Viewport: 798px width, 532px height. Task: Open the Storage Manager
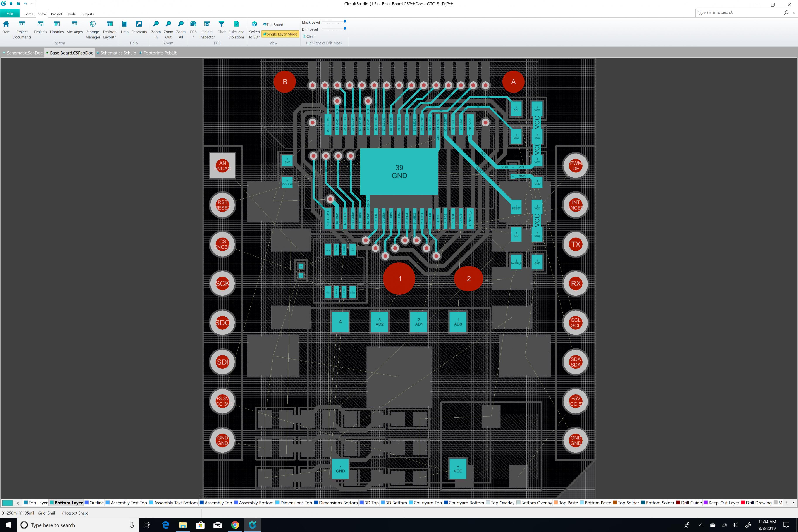tap(93, 30)
